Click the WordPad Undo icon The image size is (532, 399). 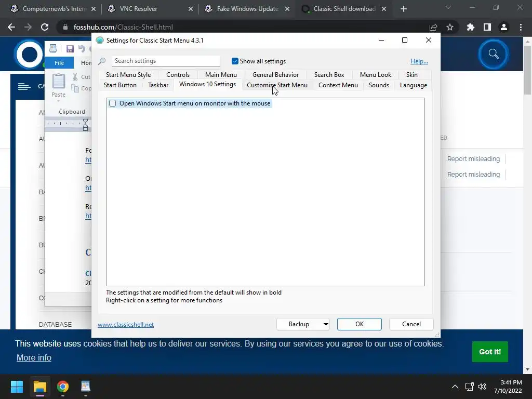82,49
